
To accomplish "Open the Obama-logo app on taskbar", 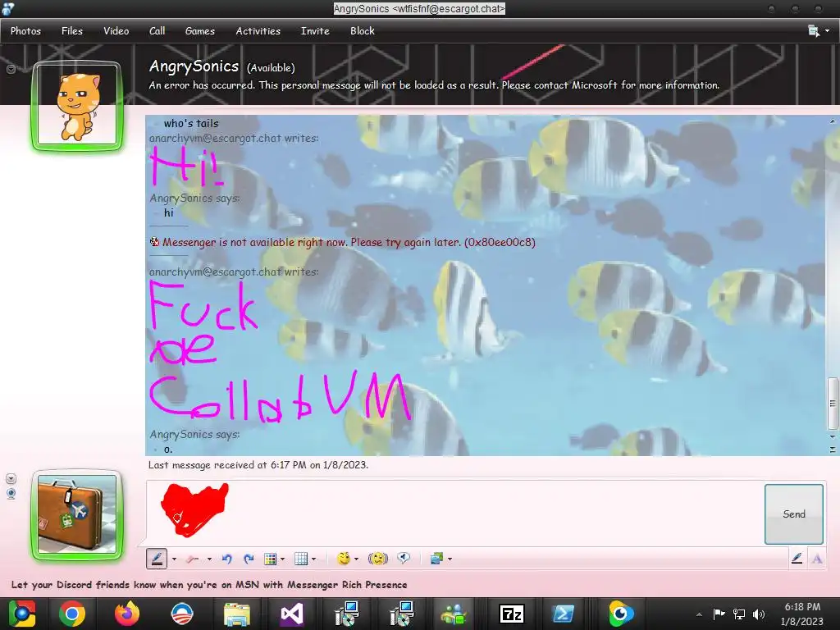I will pyautogui.click(x=181, y=614).
